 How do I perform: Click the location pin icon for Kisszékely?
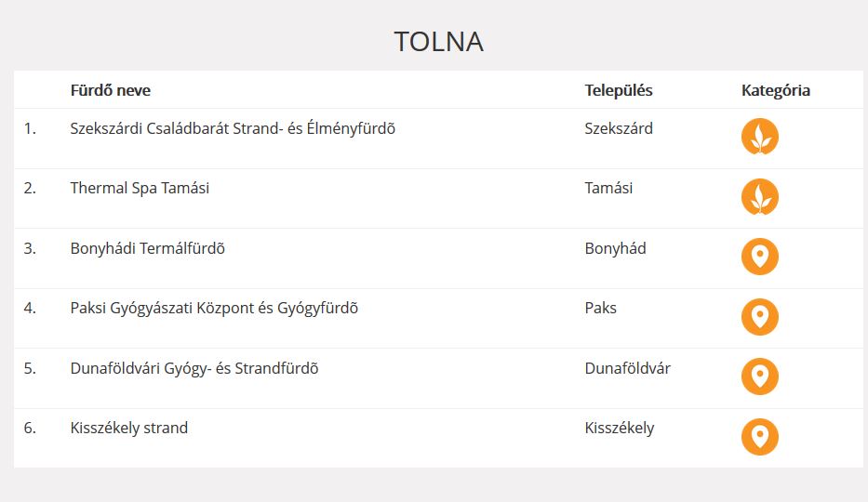tap(759, 437)
